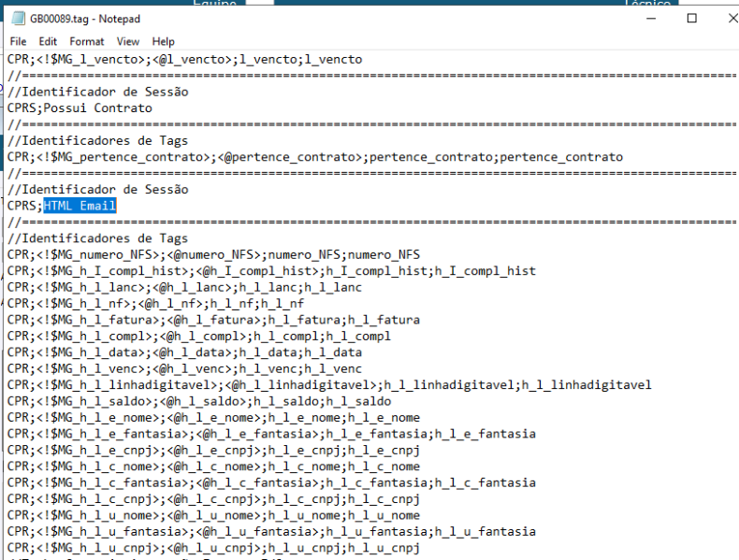Minimize the Notepad window
Screen dimensions: 739x560
[651, 19]
